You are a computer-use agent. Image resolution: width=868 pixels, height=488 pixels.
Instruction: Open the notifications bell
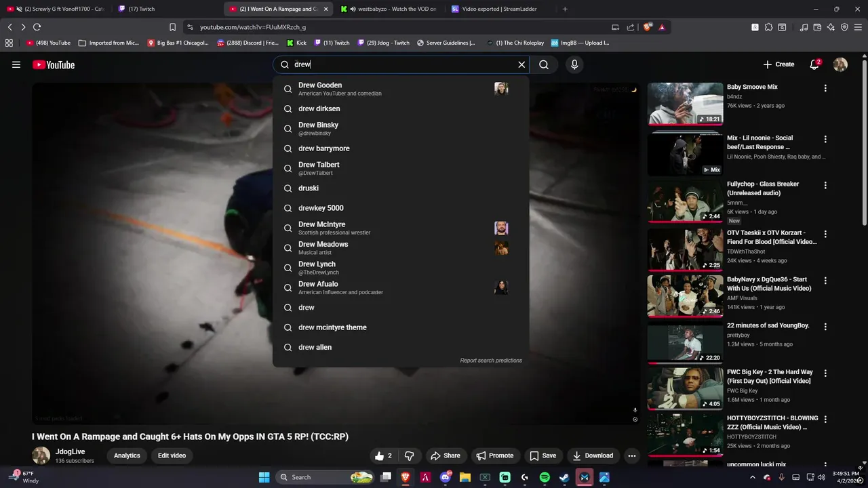pyautogui.click(x=814, y=64)
